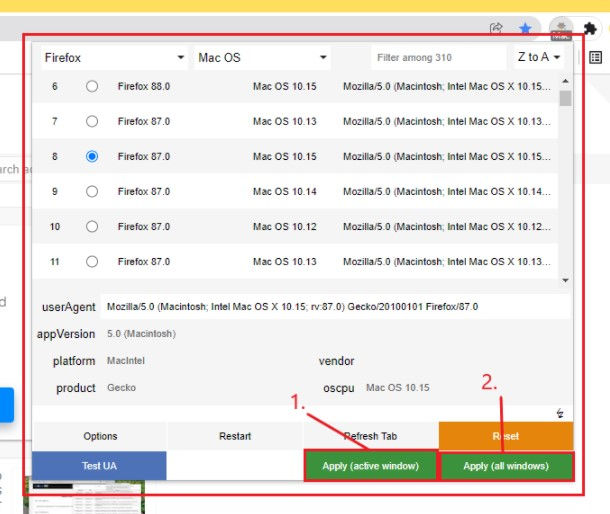Click Mac OS 10.15 in row 6
The image size is (610, 514).
[285, 86]
